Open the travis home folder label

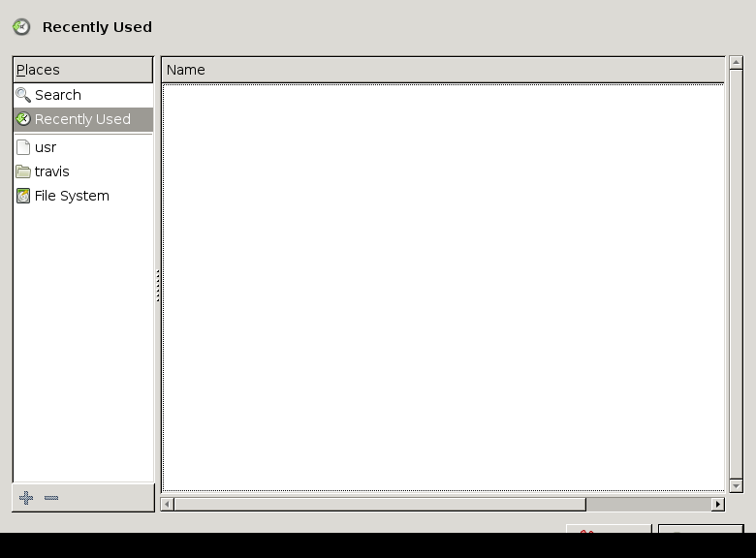pyautogui.click(x=51, y=171)
